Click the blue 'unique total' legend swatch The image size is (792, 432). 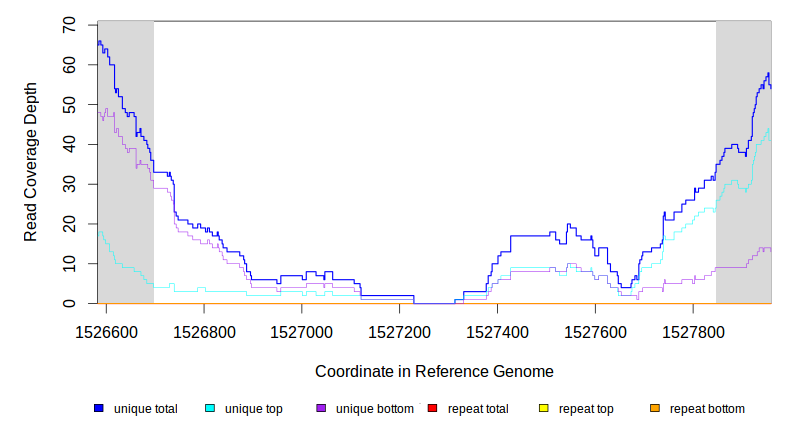click(x=99, y=409)
